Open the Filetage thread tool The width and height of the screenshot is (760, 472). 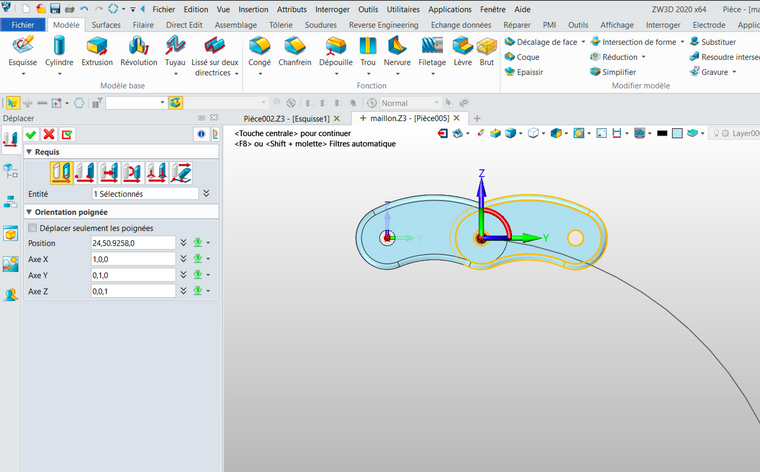tap(432, 52)
